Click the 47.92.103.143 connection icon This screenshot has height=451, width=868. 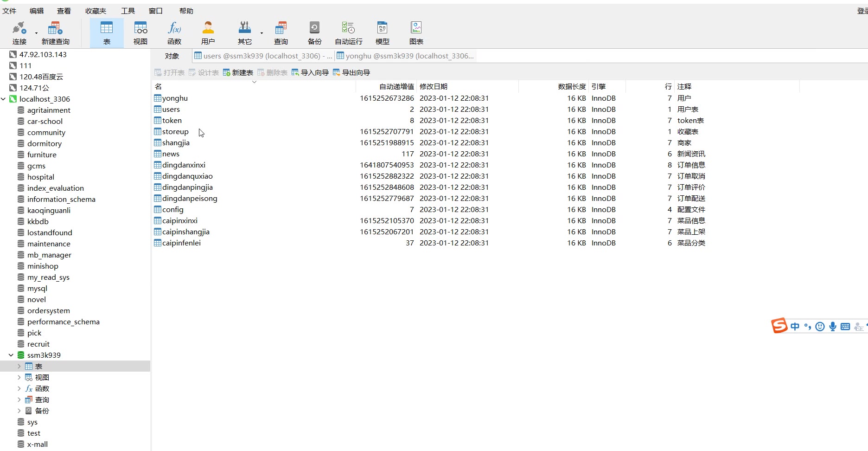tap(13, 54)
